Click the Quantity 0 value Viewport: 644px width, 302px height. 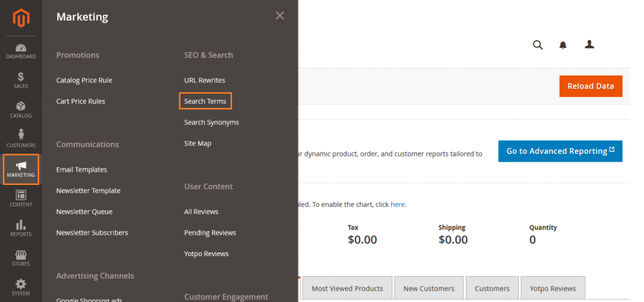point(533,240)
